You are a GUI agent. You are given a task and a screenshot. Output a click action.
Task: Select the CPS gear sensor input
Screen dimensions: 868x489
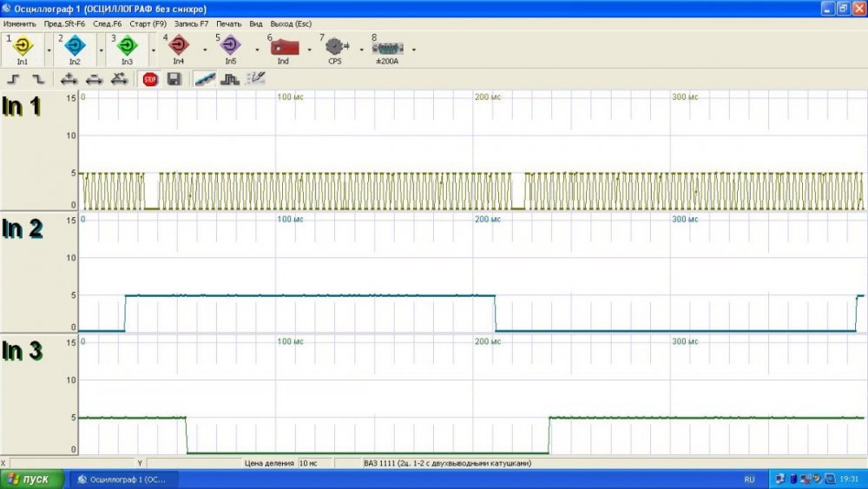(334, 48)
